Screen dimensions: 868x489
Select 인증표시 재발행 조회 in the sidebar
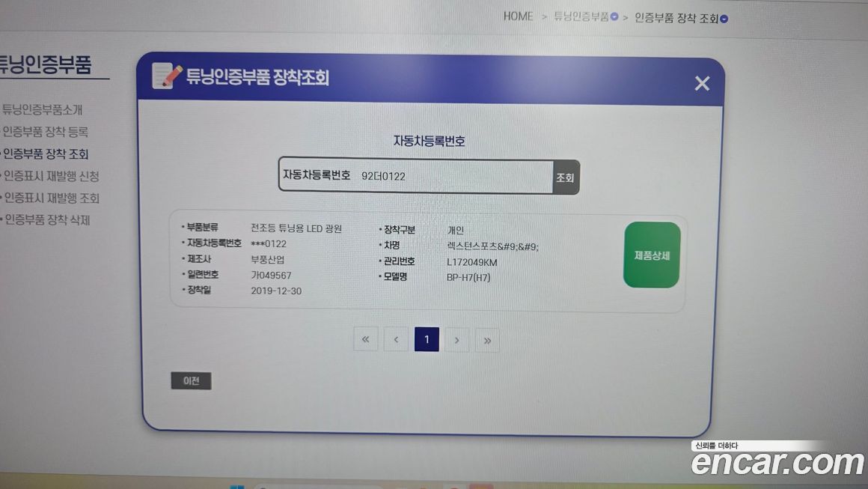pyautogui.click(x=51, y=198)
